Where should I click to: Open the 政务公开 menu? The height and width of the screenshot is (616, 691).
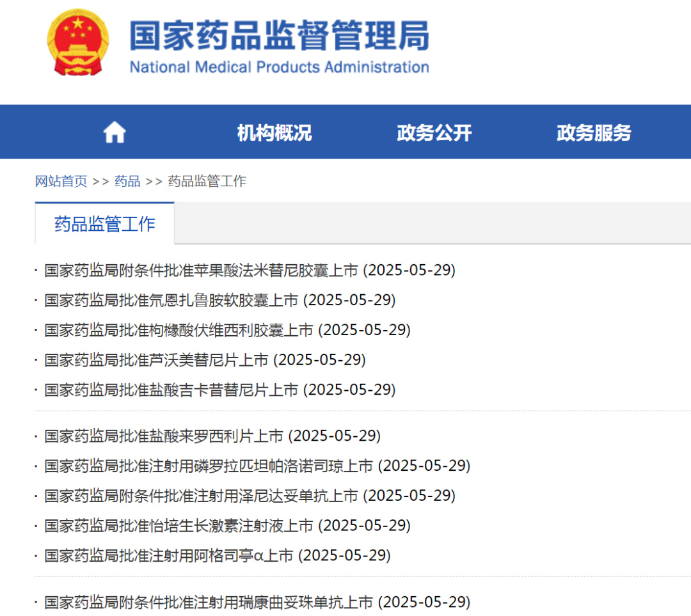pyautogui.click(x=434, y=132)
